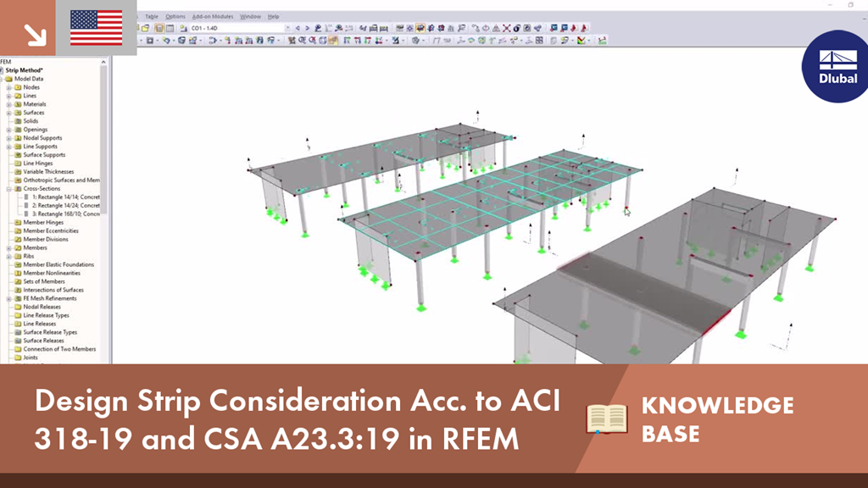The height and width of the screenshot is (488, 868).
Task: Toggle the Project Navigator panel button
Action: point(159,28)
